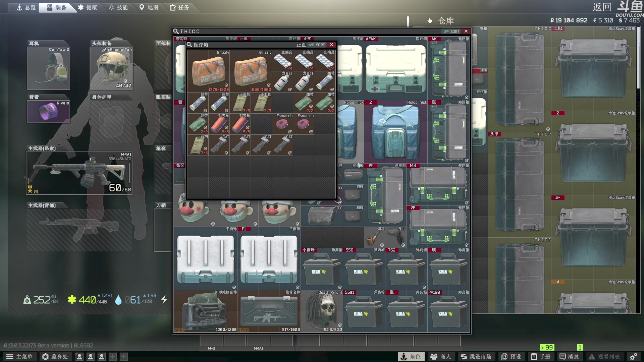Close the 医疗箱 medical case window
Screen dimensions: 644x362
tap(331, 45)
